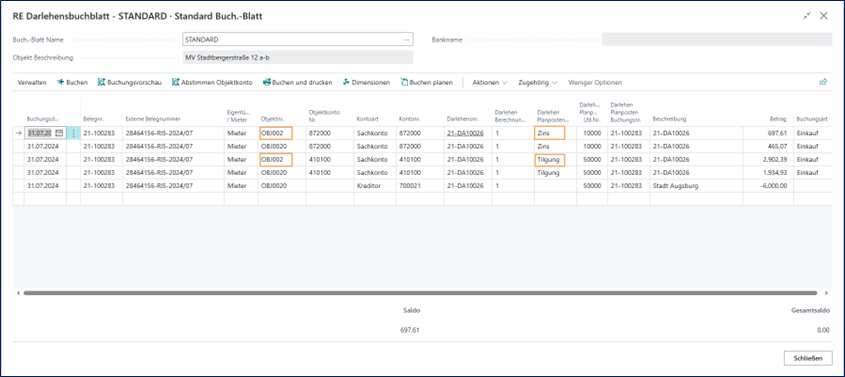Click the Buchen und drucken printer icon

click(x=266, y=82)
